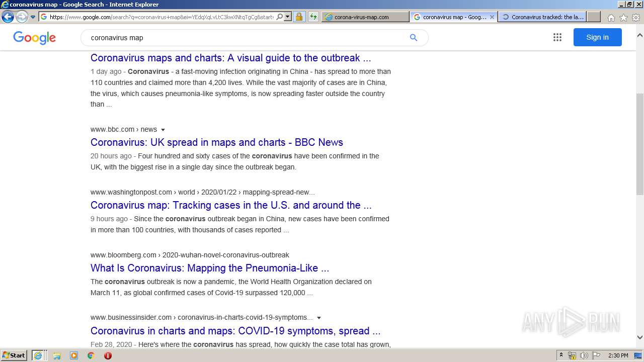Open Windows Explorer folder in taskbar
This screenshot has height=362, width=644.
[x=57, y=355]
